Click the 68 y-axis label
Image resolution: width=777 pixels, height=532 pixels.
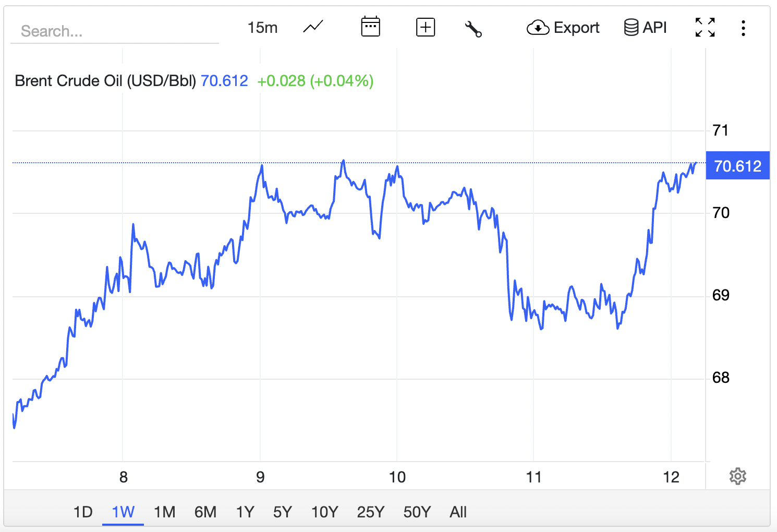tap(721, 378)
